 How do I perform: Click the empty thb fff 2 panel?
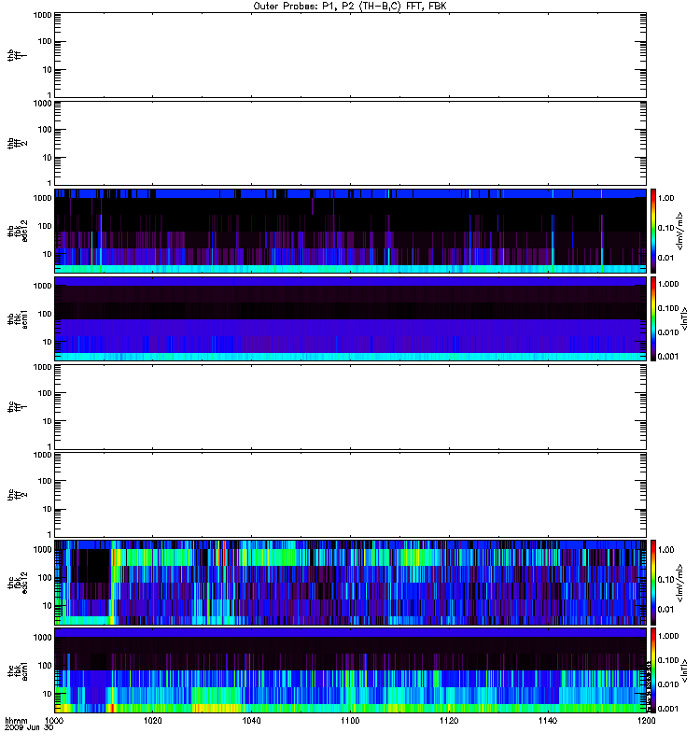[350, 143]
